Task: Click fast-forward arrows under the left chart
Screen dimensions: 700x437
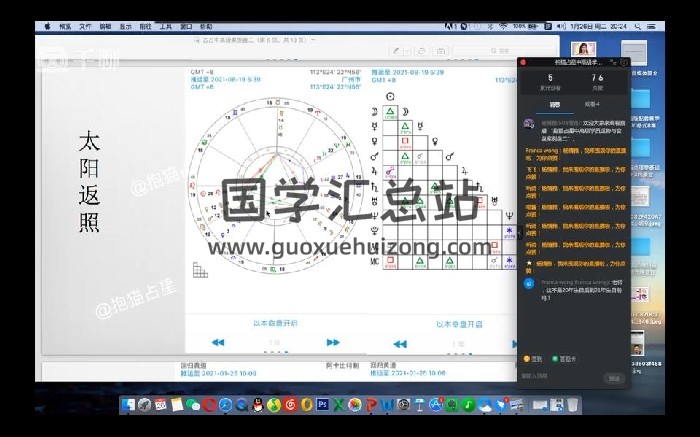Action: (333, 342)
